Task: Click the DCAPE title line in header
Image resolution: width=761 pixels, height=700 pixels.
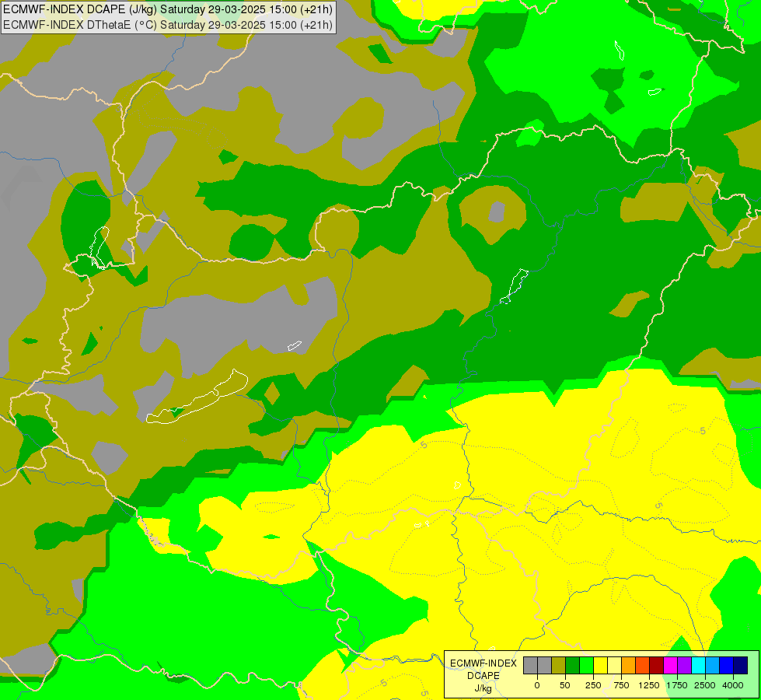Action: tap(168, 9)
